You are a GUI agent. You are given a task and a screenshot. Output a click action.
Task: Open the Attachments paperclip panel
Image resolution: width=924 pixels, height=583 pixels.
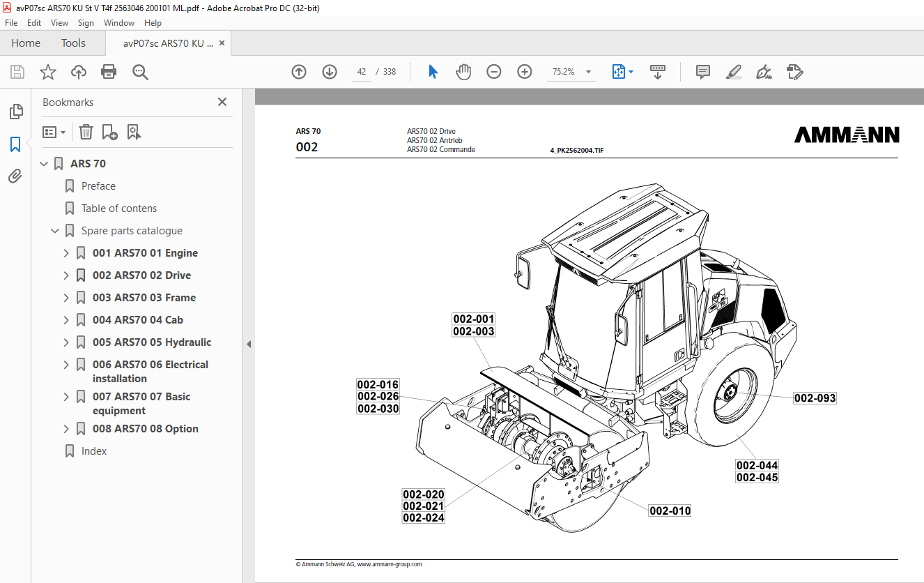[15, 176]
